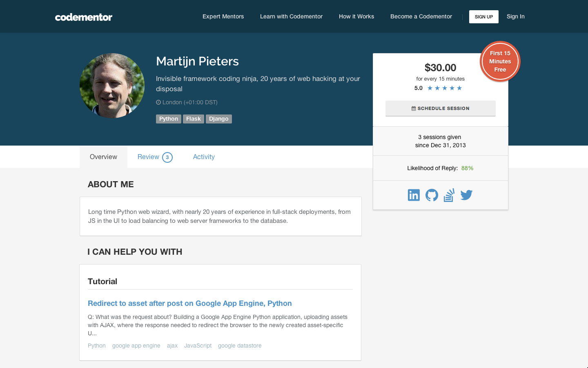
Task: Open Learn with Codementor menu item
Action: (x=291, y=16)
